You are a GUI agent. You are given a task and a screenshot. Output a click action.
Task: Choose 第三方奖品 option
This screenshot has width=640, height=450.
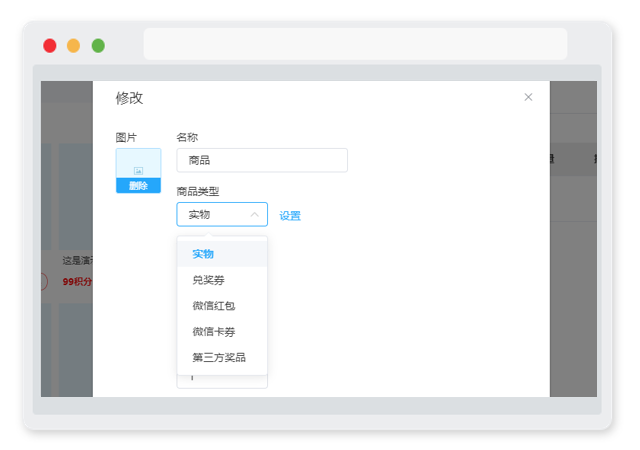click(222, 357)
